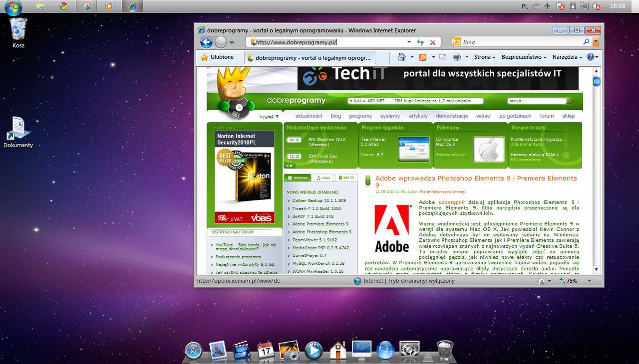Open the IE Home page icon
Screen dimensions: 639x364
[x=402, y=57]
